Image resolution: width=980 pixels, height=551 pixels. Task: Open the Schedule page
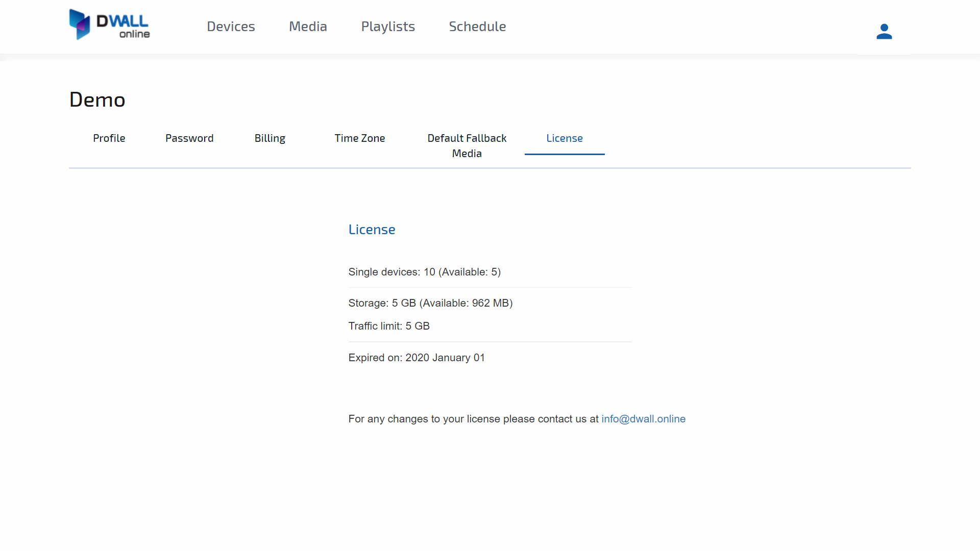click(x=477, y=27)
